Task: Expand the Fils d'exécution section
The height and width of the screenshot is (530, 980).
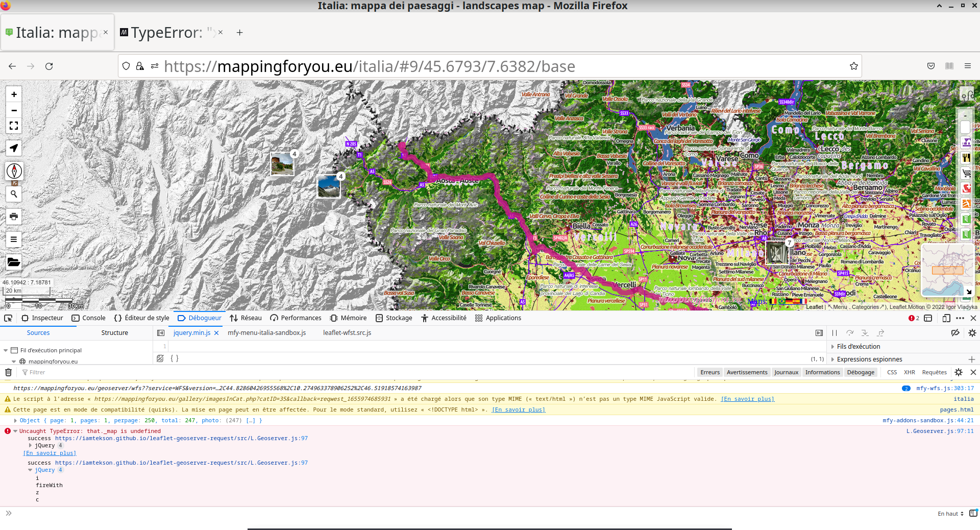Action: click(x=832, y=346)
